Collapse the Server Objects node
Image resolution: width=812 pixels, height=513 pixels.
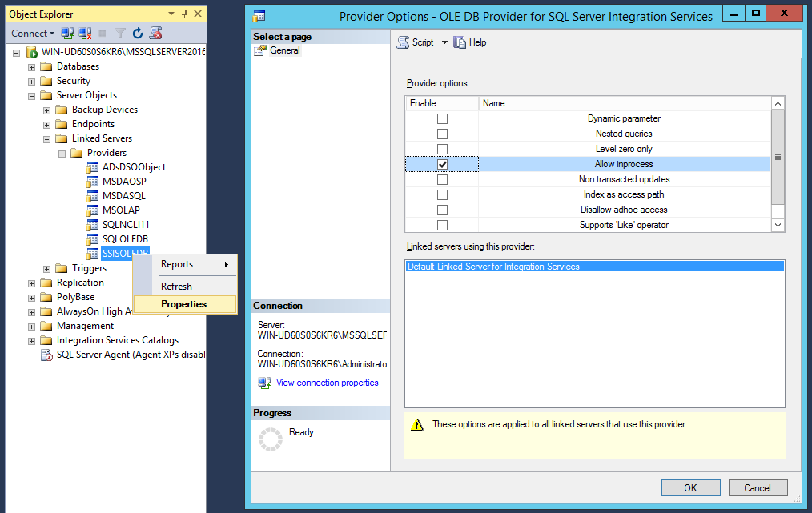[x=31, y=96]
